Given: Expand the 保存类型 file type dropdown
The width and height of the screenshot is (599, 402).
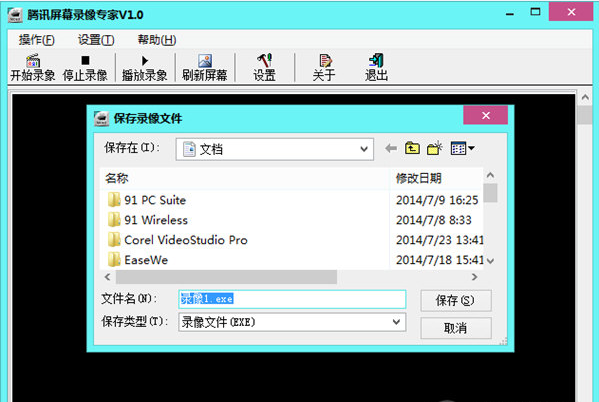Looking at the screenshot, I should pyautogui.click(x=396, y=322).
